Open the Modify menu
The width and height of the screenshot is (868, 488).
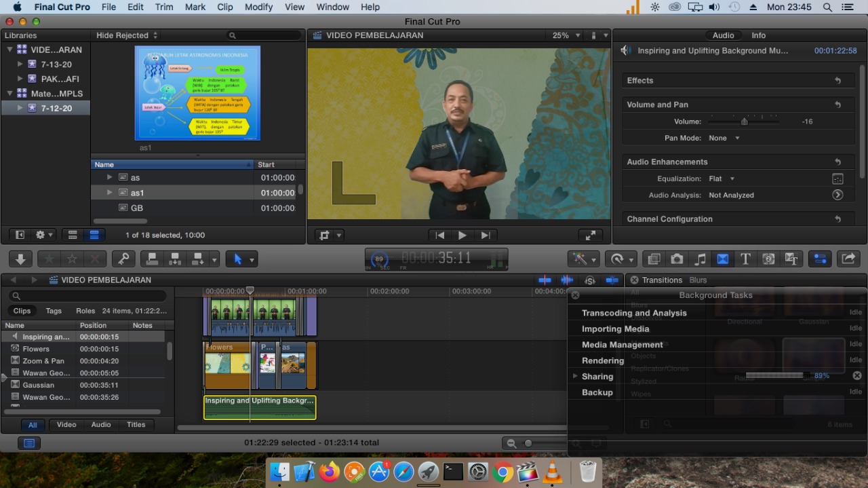tap(260, 7)
